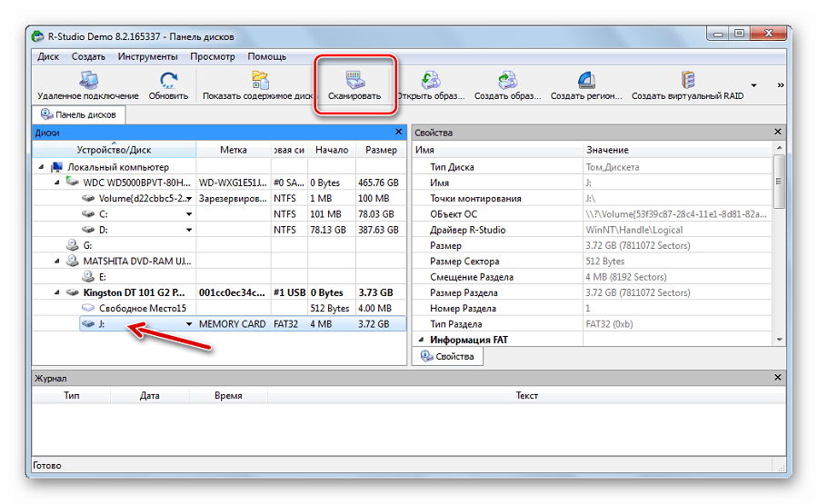Open the Открыть образ toolbar icon
Viewport: 818px width, 504px height.
tap(431, 79)
